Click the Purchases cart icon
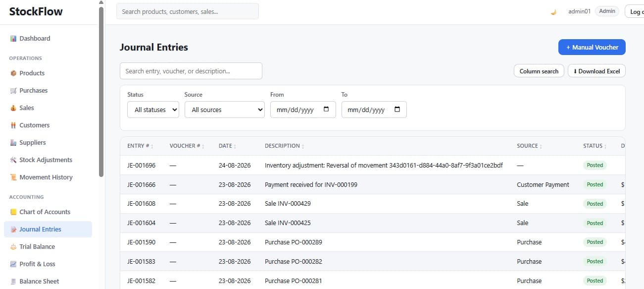 (x=13, y=91)
